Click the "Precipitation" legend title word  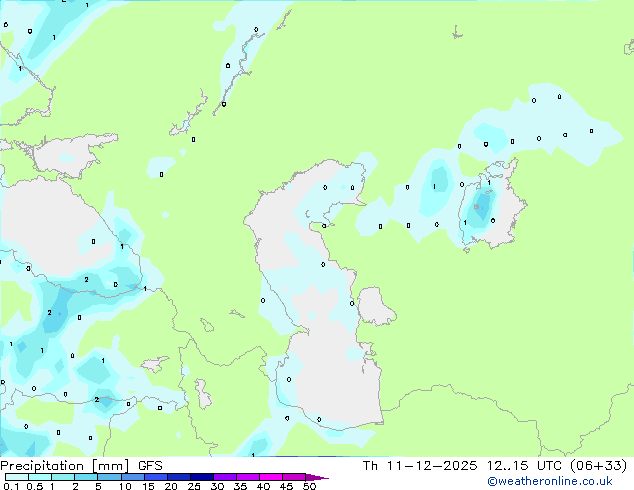42,466
